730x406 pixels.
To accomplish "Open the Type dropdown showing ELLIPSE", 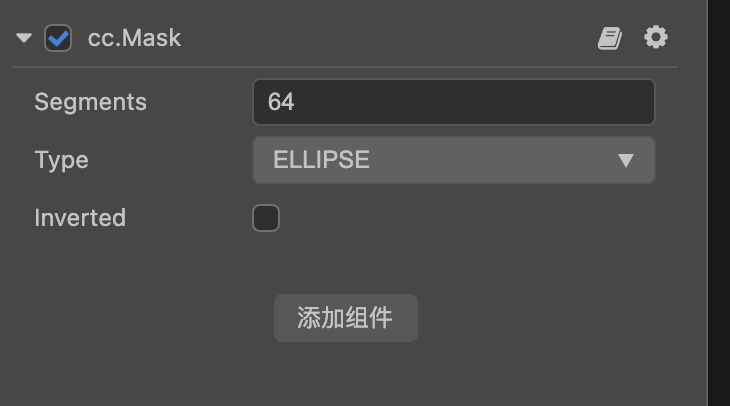I will click(x=453, y=160).
